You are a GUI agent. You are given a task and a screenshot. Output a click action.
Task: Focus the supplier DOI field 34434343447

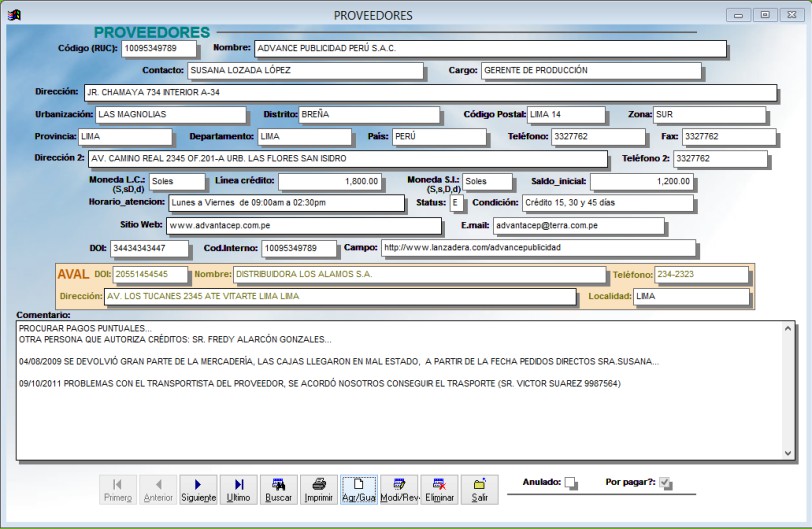pyautogui.click(x=149, y=248)
